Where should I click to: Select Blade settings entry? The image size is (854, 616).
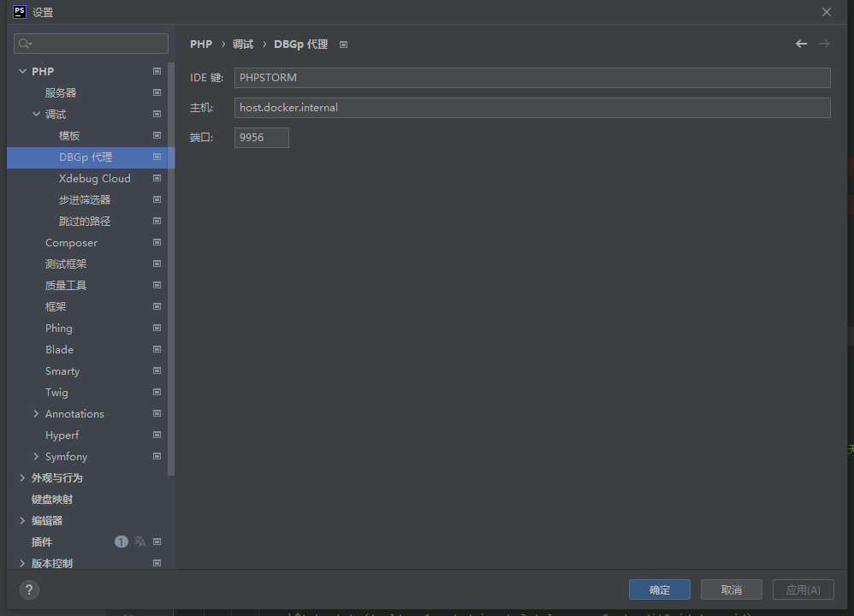[x=59, y=350]
